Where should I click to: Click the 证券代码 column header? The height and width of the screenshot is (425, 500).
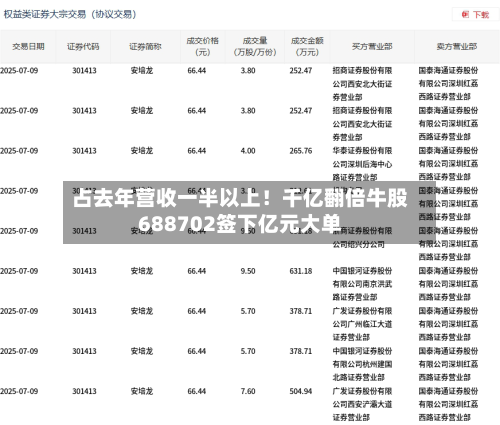coord(83,47)
